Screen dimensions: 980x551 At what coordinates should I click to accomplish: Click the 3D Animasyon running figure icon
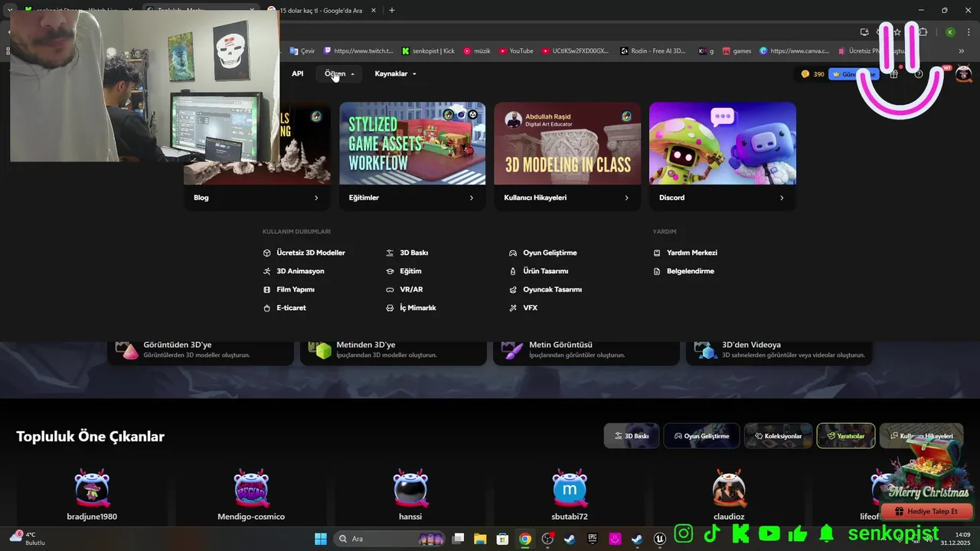point(267,271)
